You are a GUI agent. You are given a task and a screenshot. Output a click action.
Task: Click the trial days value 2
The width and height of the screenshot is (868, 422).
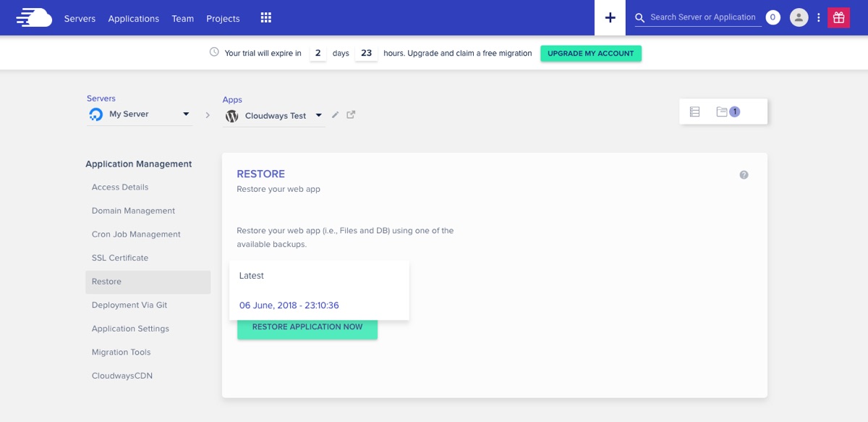[318, 53]
